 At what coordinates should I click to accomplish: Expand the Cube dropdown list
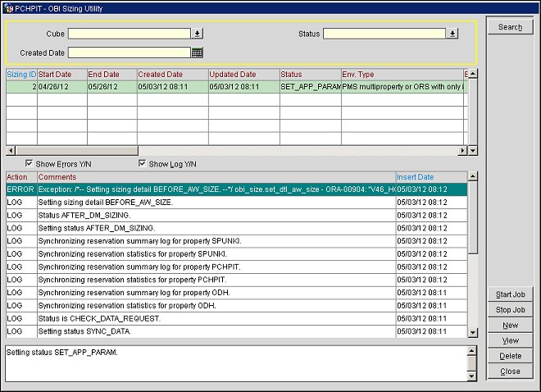197,34
